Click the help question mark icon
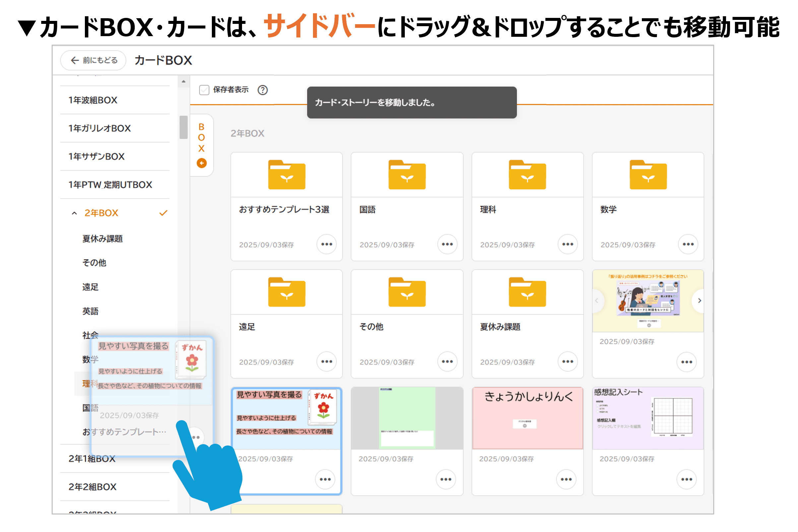Screen dimensions: 798x532 click(x=262, y=90)
